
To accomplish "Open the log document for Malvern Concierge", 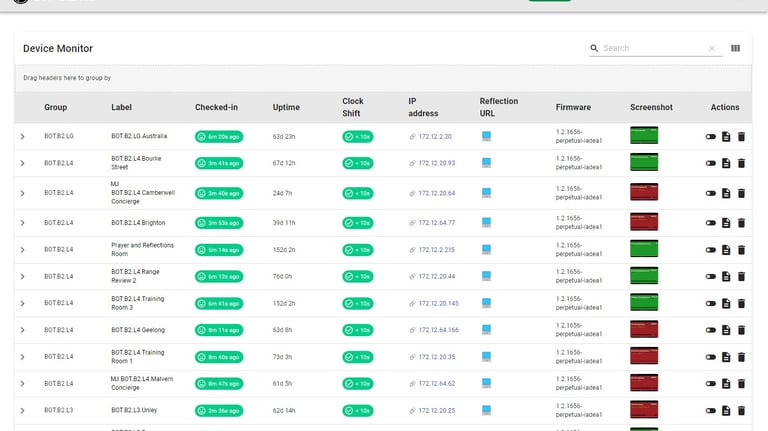I will tap(726, 383).
